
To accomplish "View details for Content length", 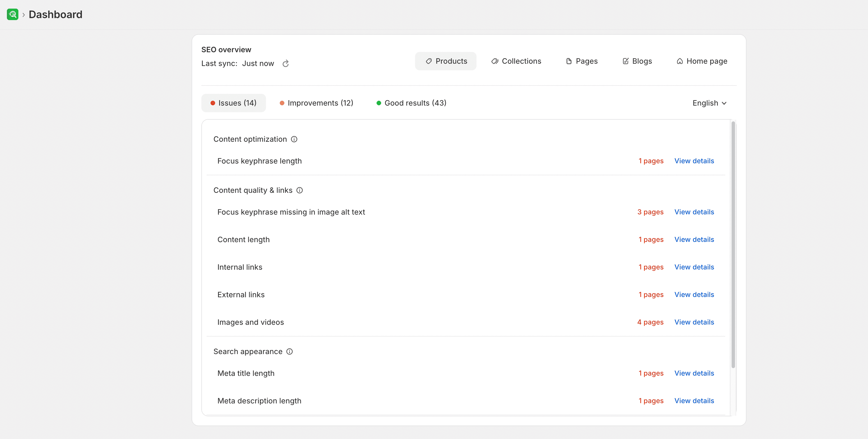I will [x=694, y=240].
